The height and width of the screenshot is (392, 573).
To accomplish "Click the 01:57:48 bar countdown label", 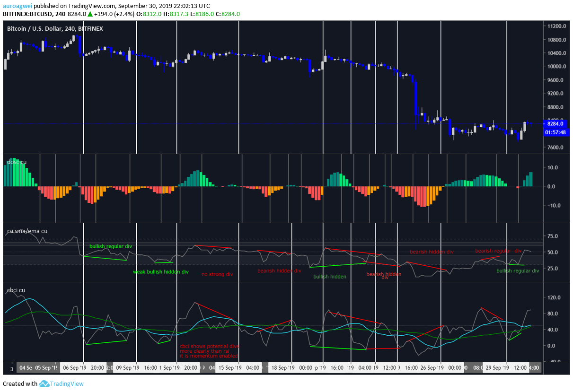I will click(x=556, y=132).
